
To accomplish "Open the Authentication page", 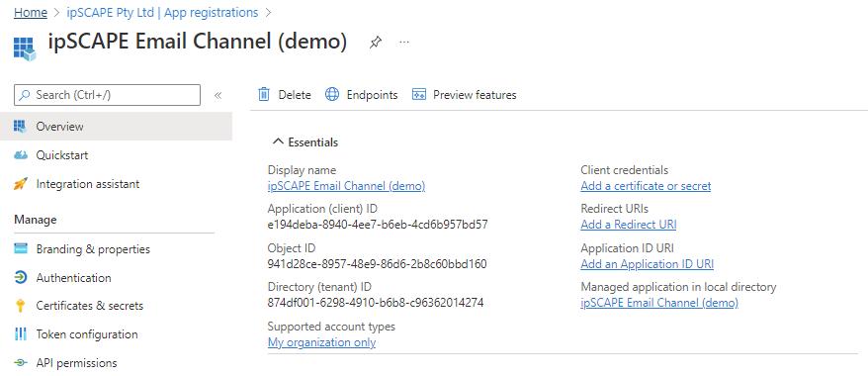I will click(73, 278).
